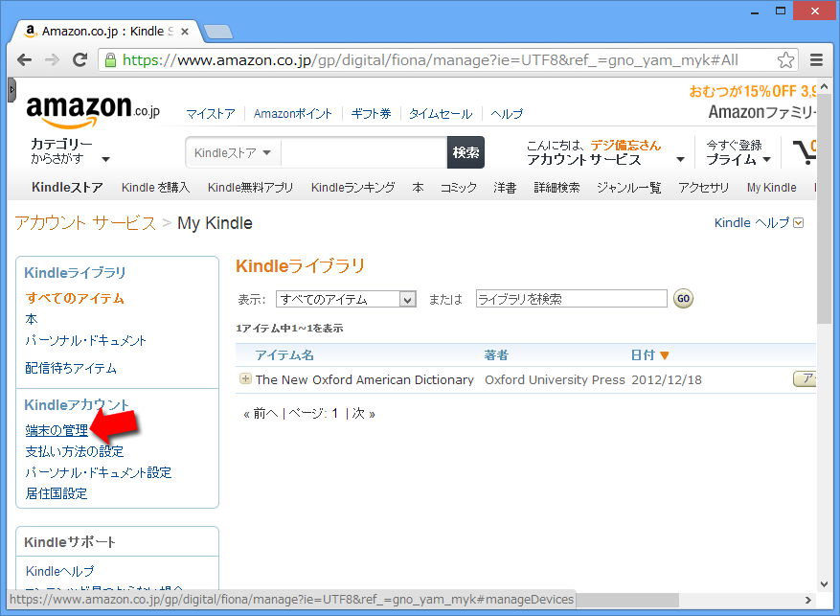Click 次 » pagination link
This screenshot has height=616, width=840.
coord(364,413)
